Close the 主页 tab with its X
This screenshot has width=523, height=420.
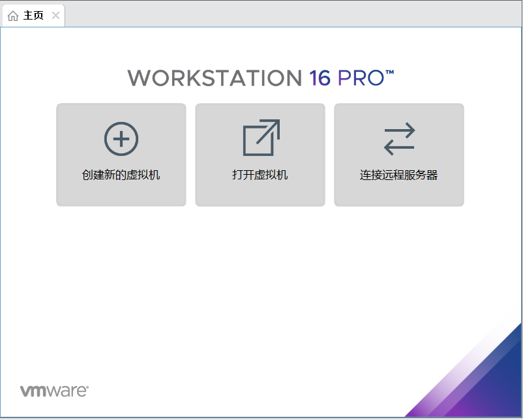(55, 16)
